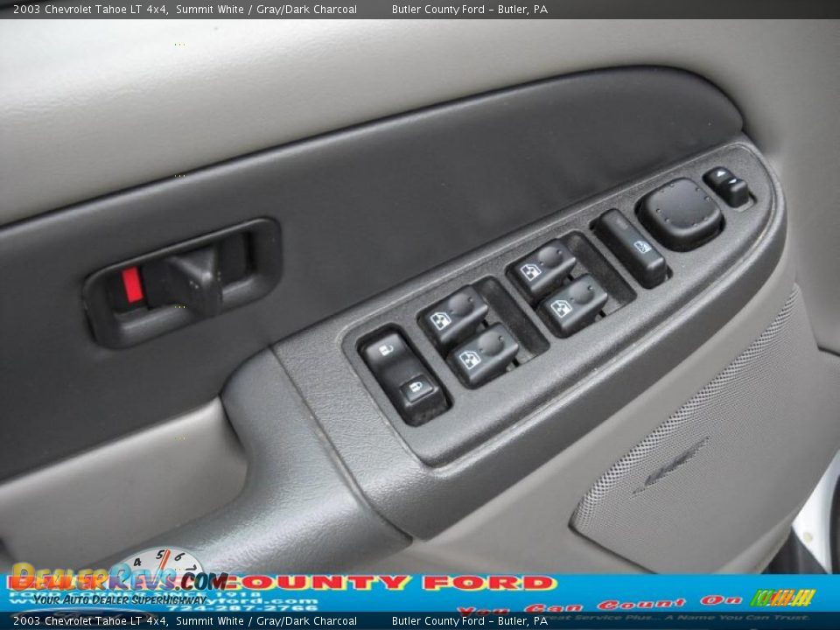840x630 pixels.
Task: Select bottom caption "Butler County Ford – Butler, PA"
Action: [470, 621]
